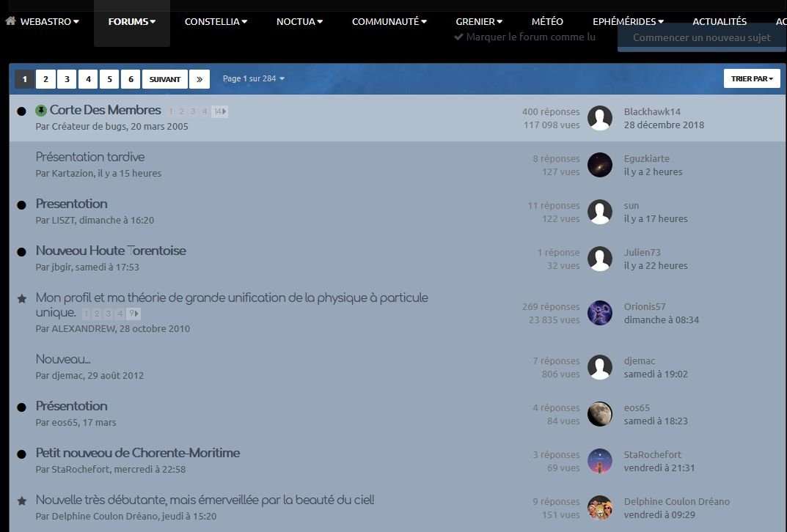The width and height of the screenshot is (787, 532).
Task: Open the Nouveau... topic by djemac
Action: click(x=63, y=360)
